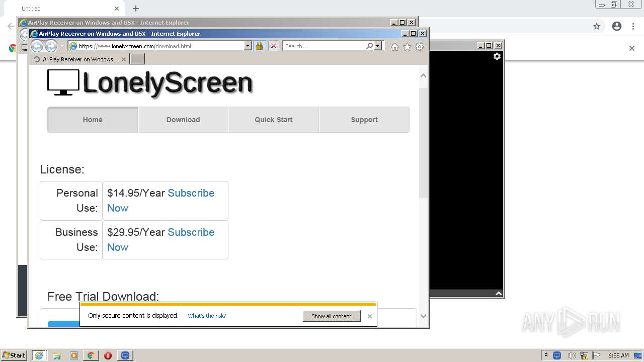644x362 pixels.
Task: Open Windows Media Player in taskbar
Action: click(74, 355)
